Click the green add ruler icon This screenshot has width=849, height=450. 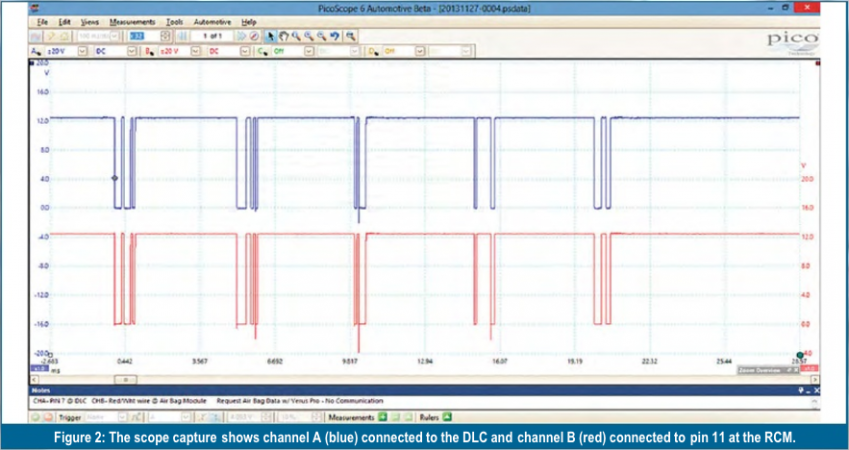tap(447, 417)
